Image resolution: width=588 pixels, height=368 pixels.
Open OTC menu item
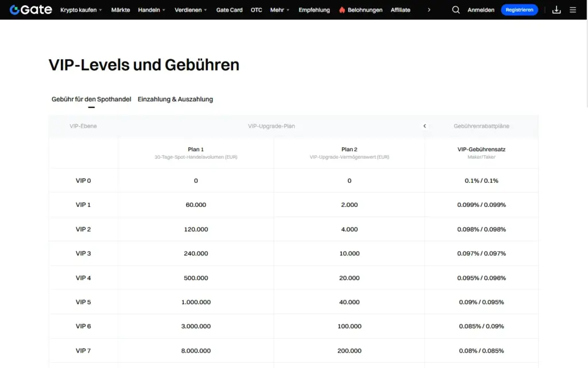coord(256,10)
